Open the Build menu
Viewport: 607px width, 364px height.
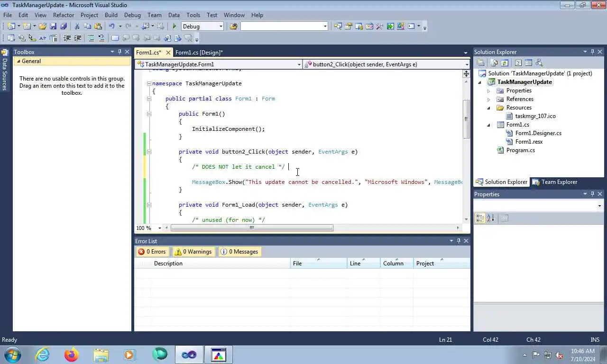(111, 15)
